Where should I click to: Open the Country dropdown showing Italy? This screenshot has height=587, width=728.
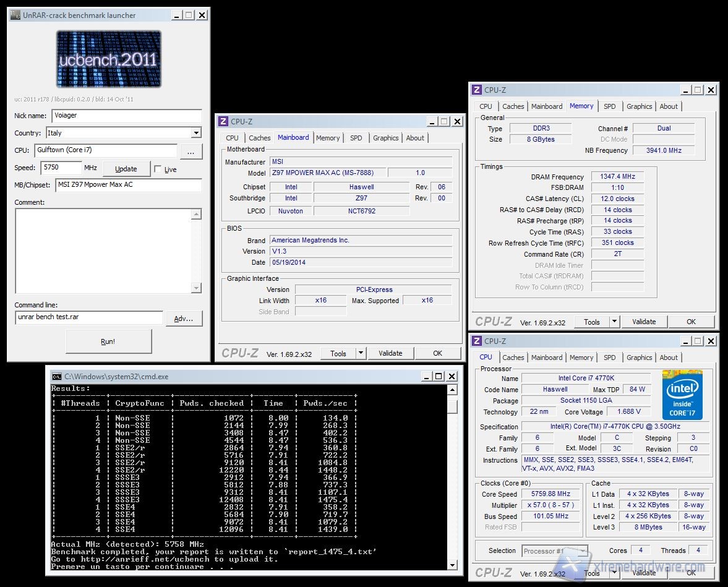[195, 133]
